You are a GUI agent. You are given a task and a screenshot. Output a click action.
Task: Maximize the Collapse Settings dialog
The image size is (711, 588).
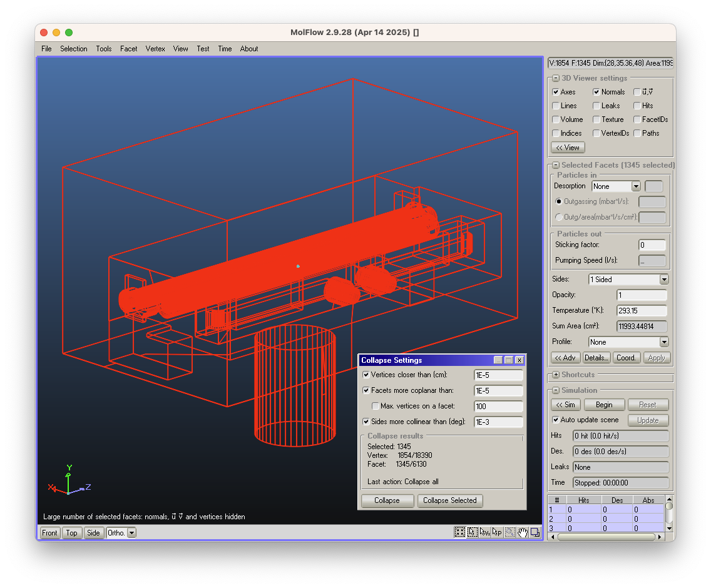(x=509, y=360)
